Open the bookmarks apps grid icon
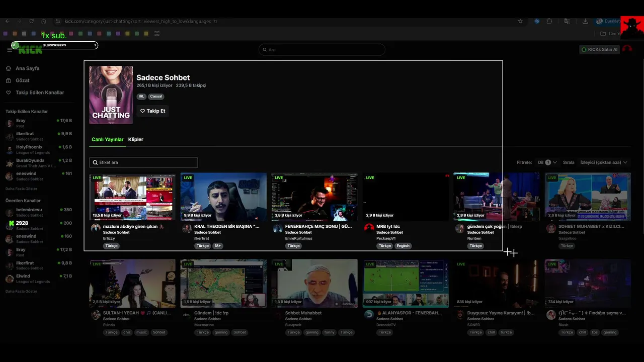The height and width of the screenshot is (362, 644). [157, 34]
